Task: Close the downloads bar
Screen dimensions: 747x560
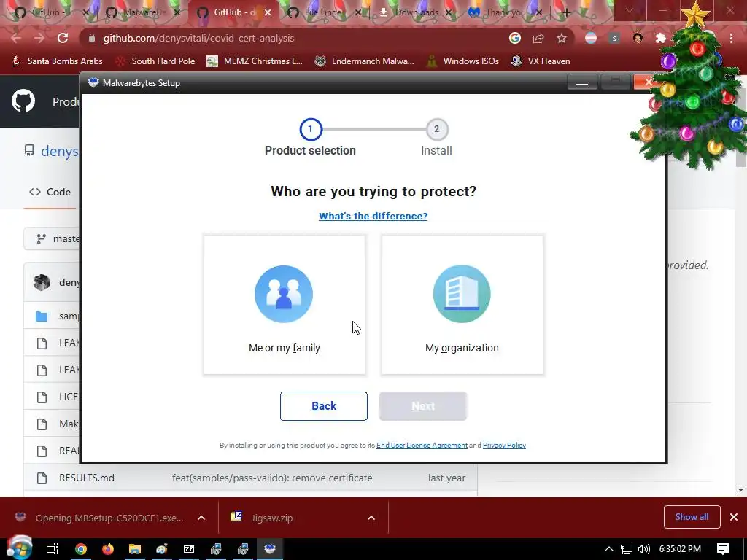Action: (734, 517)
